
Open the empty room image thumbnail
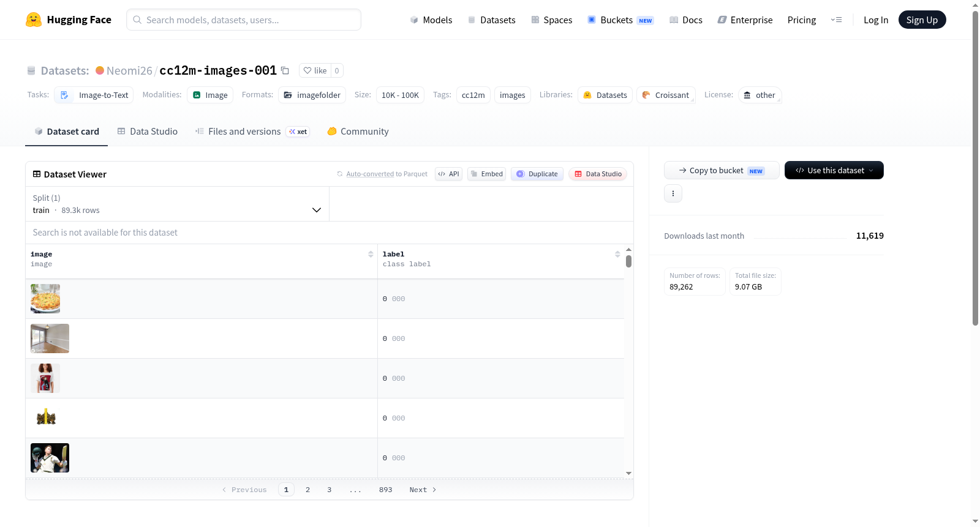click(50, 338)
